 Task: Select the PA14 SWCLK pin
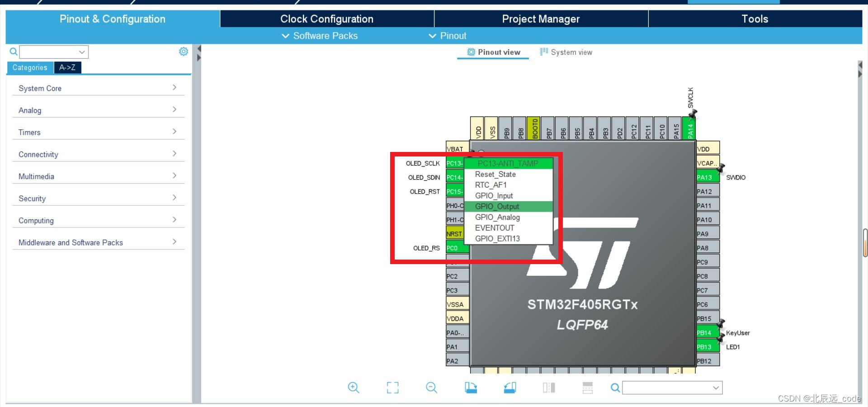click(690, 128)
